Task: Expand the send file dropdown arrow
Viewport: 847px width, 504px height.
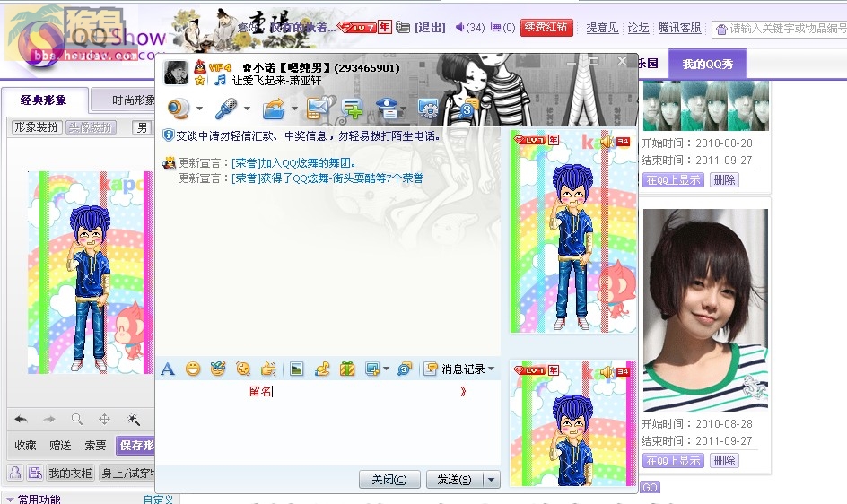Action: coord(294,109)
